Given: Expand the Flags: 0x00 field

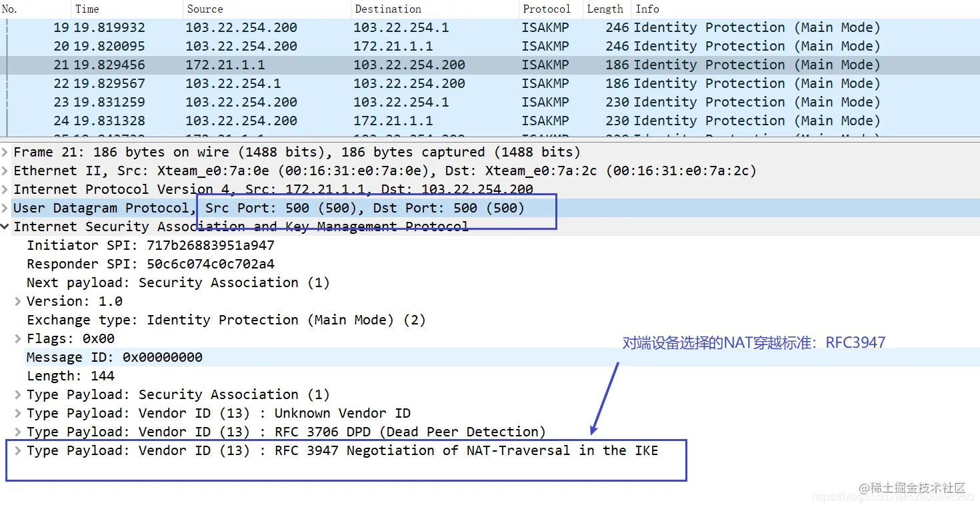Looking at the screenshot, I should (x=19, y=338).
